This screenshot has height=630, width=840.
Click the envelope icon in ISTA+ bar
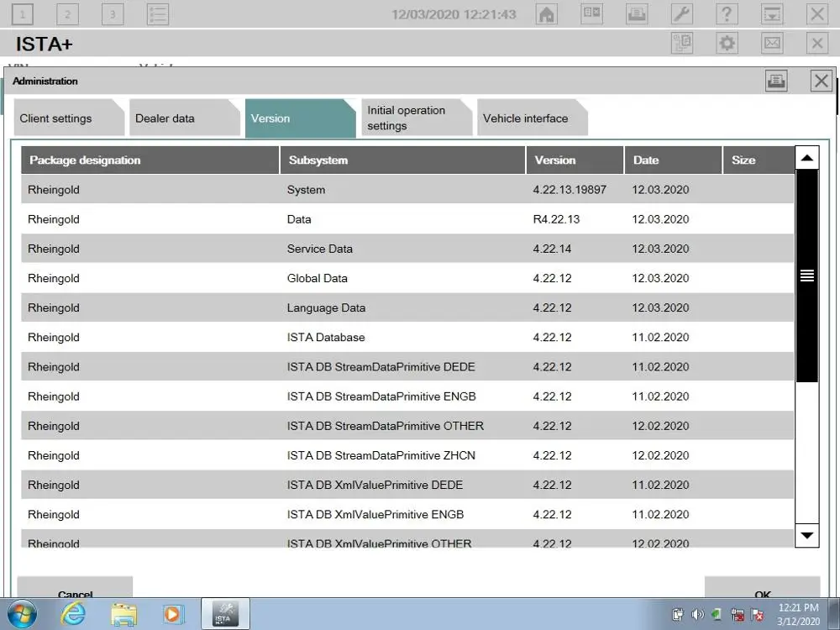[x=772, y=44]
